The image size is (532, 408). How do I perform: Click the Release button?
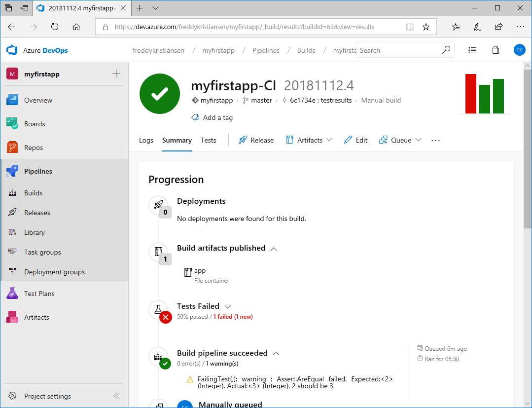tap(256, 140)
